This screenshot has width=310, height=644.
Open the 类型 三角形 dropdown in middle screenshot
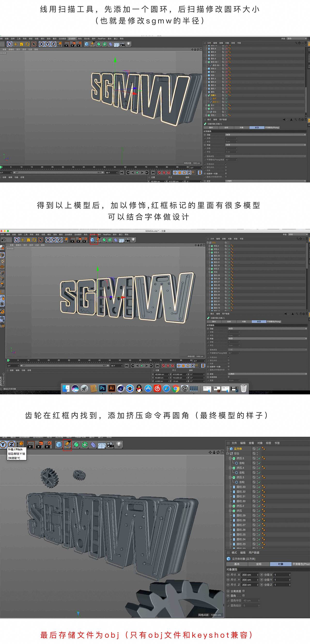[x=267, y=374]
